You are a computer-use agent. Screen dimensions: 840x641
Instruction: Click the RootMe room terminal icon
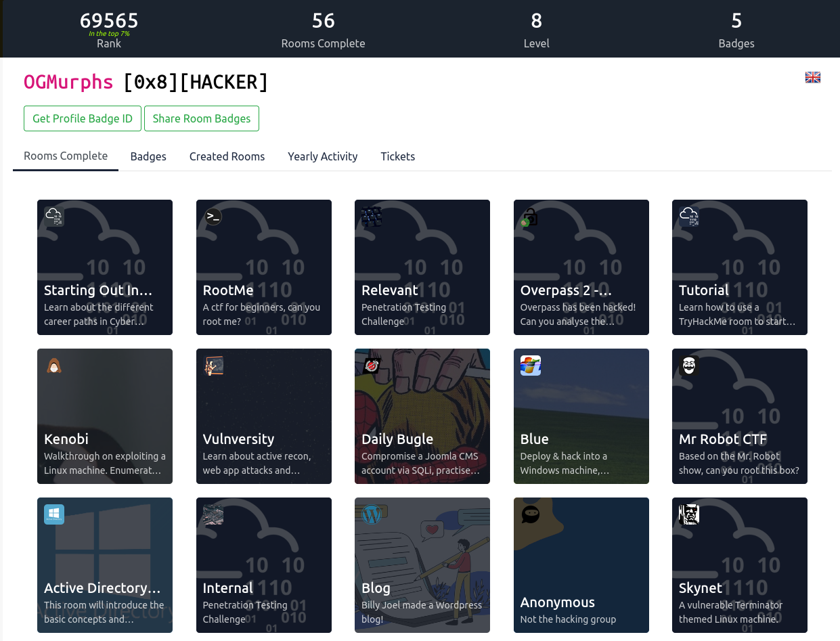point(213,217)
